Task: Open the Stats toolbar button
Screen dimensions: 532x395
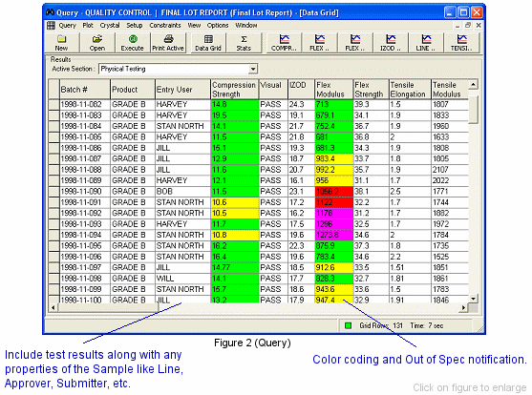Action: tap(244, 43)
